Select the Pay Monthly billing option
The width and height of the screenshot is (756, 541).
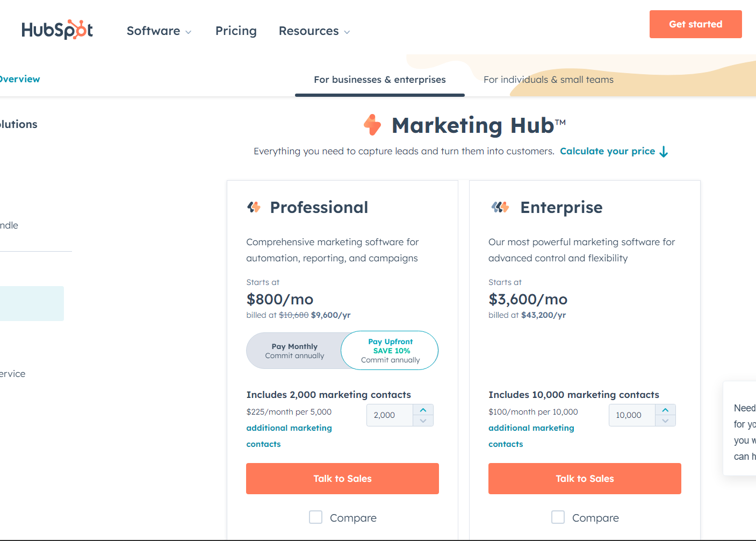click(294, 351)
